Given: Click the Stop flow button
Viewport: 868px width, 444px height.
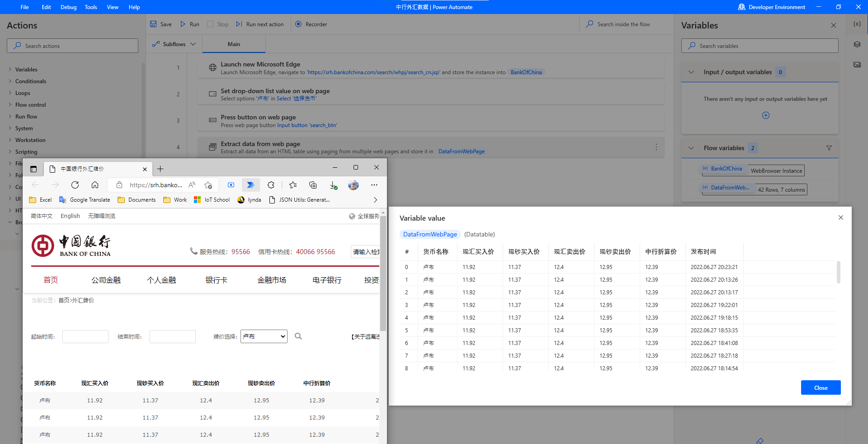Looking at the screenshot, I should (x=217, y=24).
